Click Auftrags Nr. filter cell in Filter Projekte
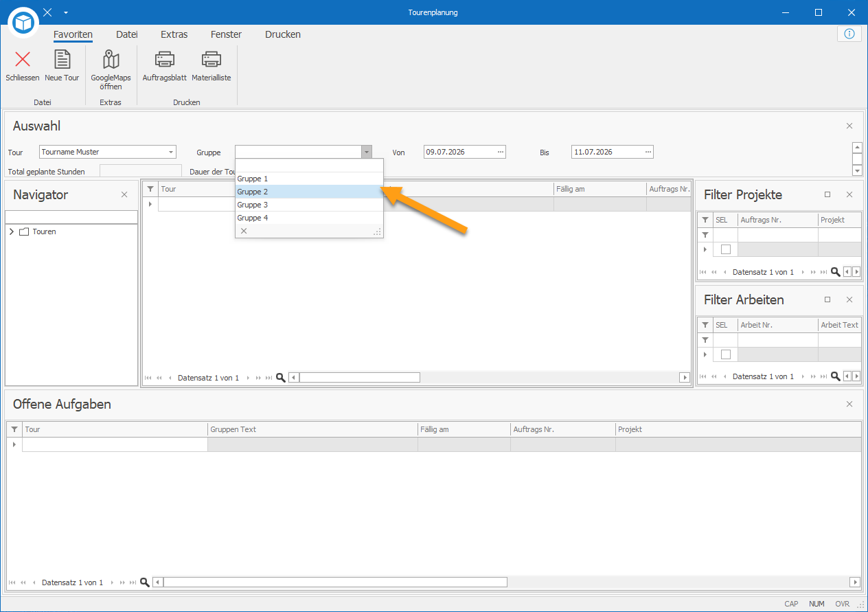 pos(778,235)
